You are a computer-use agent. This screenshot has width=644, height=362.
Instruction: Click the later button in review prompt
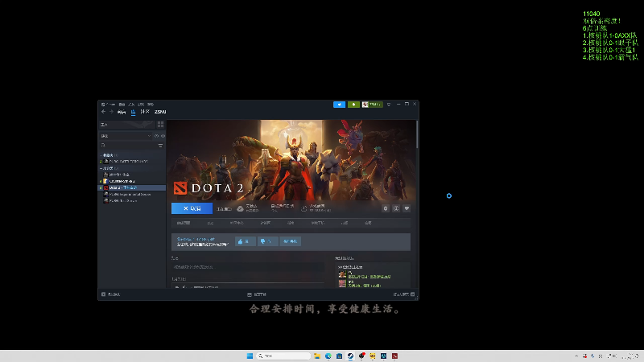[291, 241]
